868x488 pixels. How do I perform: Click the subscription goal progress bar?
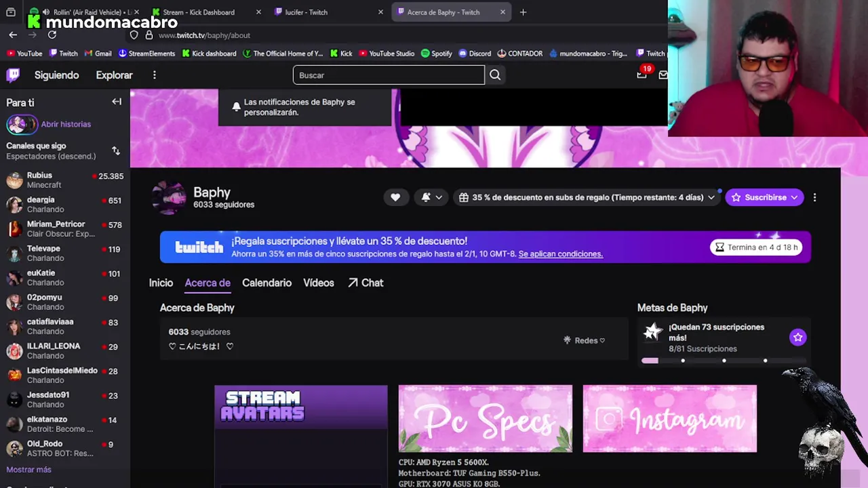click(x=724, y=361)
